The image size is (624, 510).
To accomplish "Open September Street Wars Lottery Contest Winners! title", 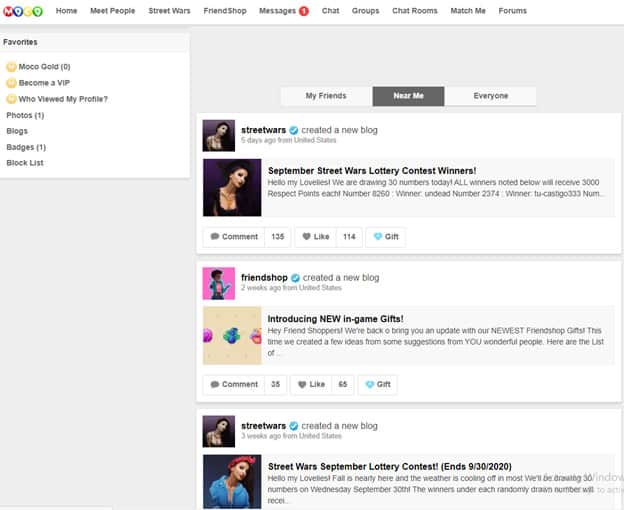I will tap(372, 171).
